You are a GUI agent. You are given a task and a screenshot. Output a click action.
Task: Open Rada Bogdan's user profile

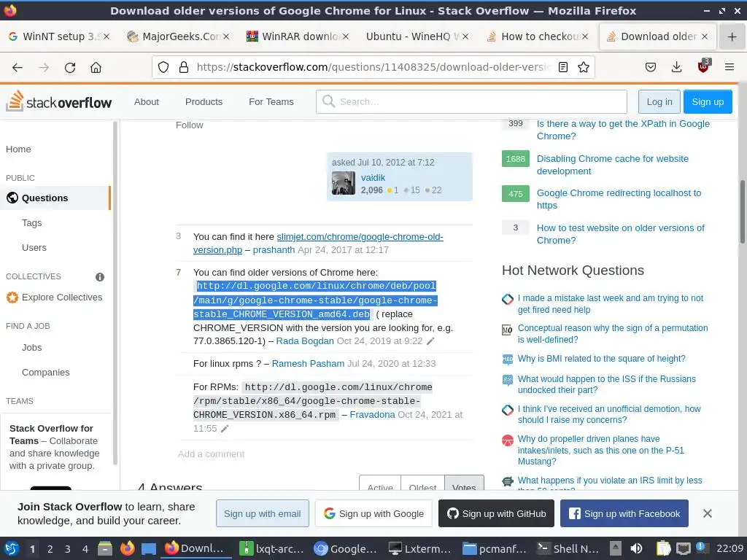click(x=305, y=341)
